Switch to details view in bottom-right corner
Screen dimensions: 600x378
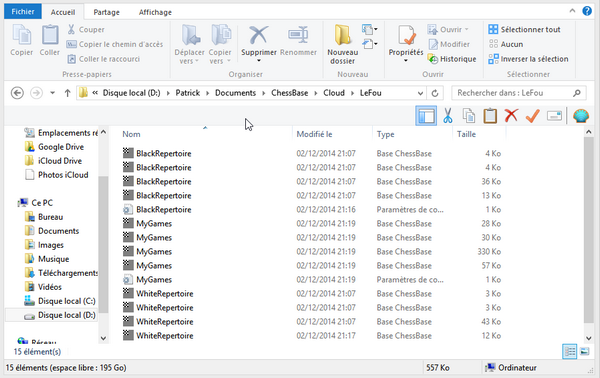[x=569, y=351]
